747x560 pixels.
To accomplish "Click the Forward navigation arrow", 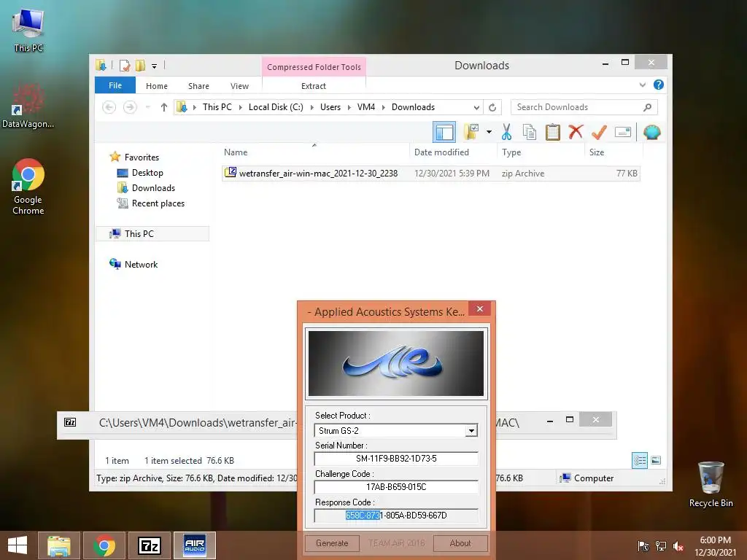I will pyautogui.click(x=130, y=107).
